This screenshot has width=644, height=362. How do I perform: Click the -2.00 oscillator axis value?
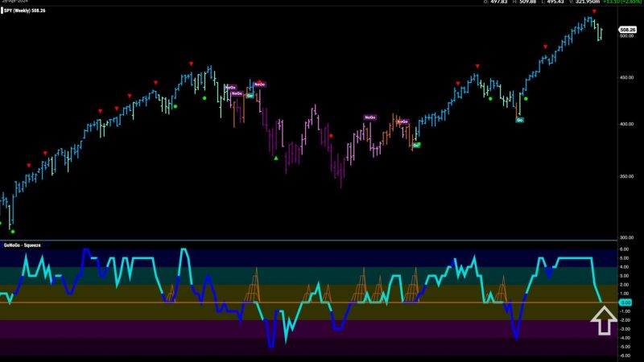pyautogui.click(x=625, y=320)
